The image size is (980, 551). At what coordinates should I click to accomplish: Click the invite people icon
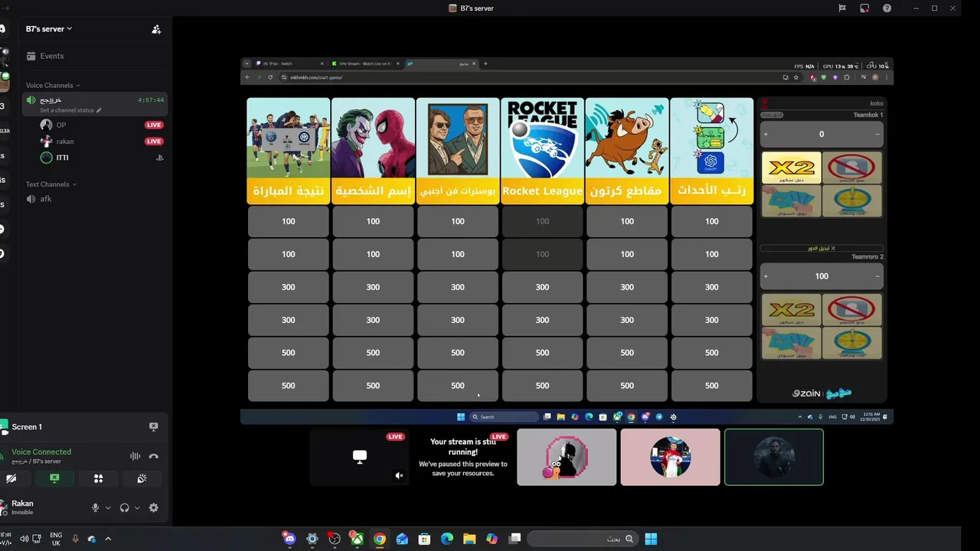(156, 29)
